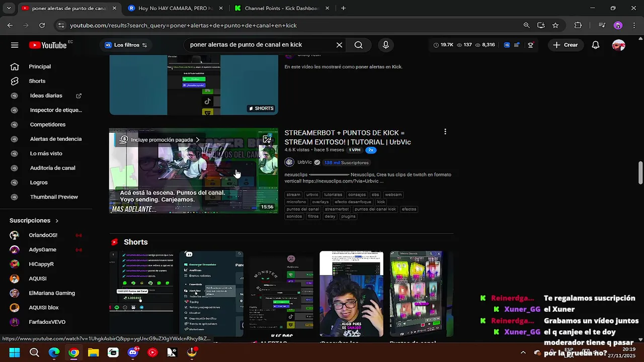Go to the YouTube logo home

(48, 45)
